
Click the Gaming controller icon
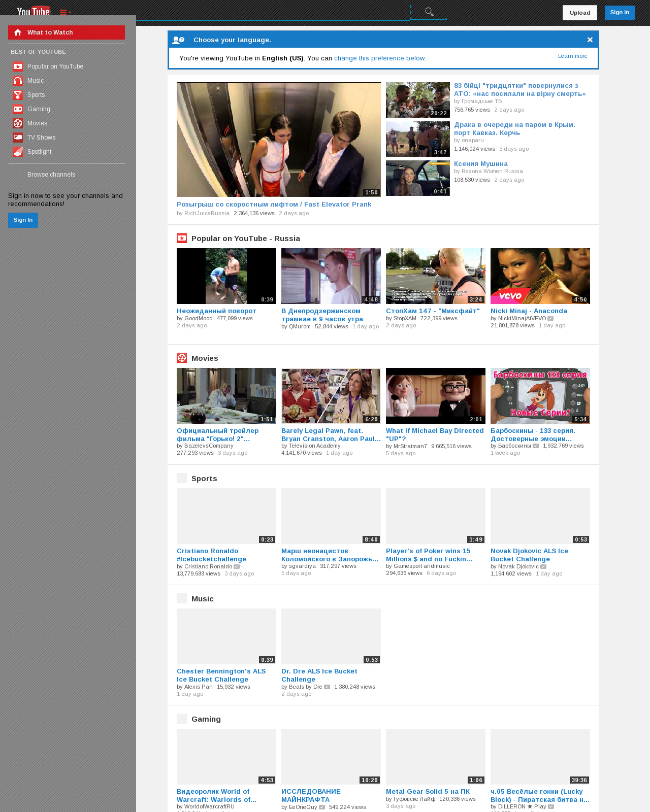point(18,109)
